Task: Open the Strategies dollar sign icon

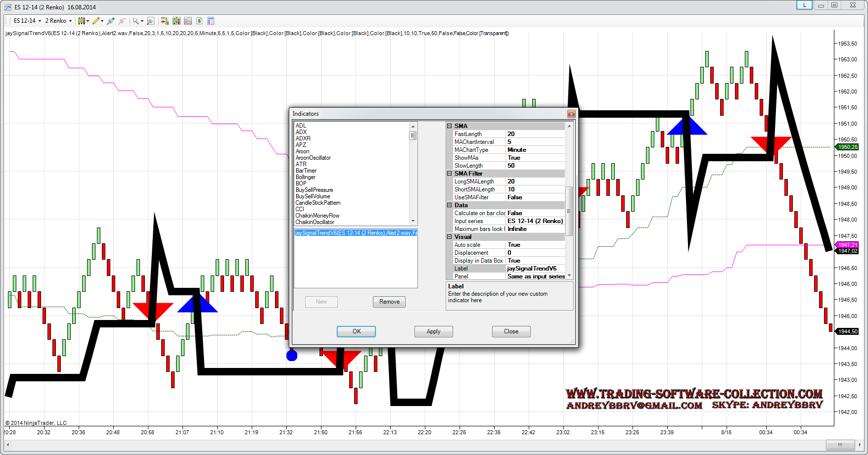Action: click(x=199, y=21)
